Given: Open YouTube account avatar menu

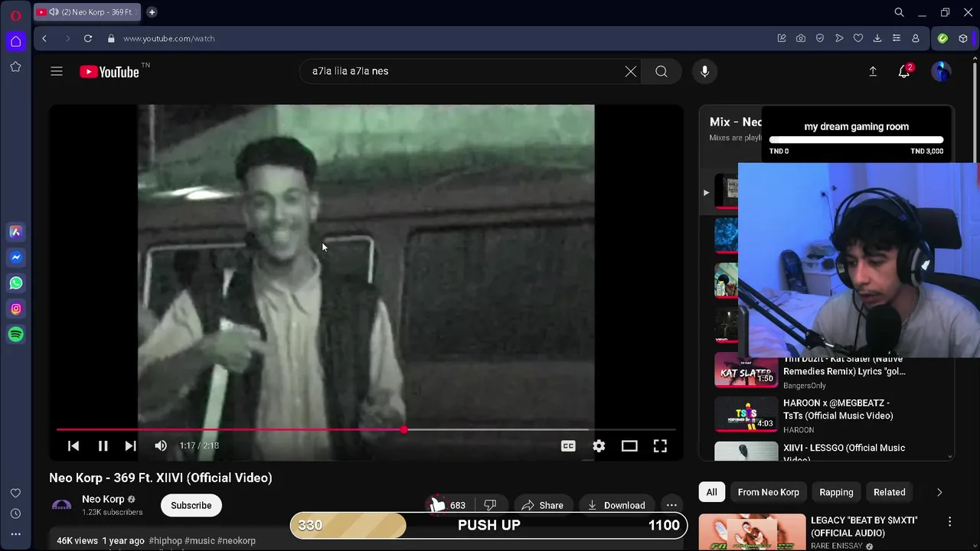Looking at the screenshot, I should coord(941,71).
